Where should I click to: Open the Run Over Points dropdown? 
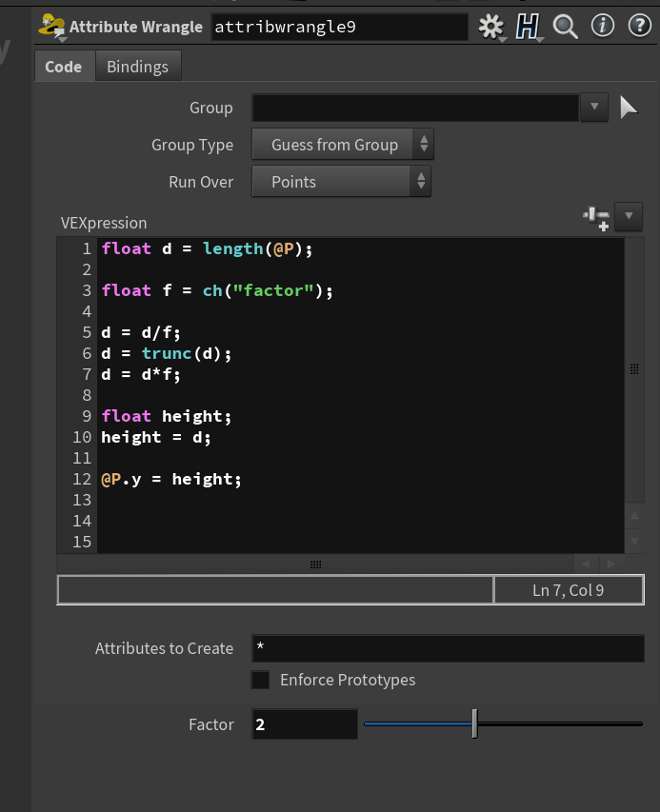click(341, 182)
